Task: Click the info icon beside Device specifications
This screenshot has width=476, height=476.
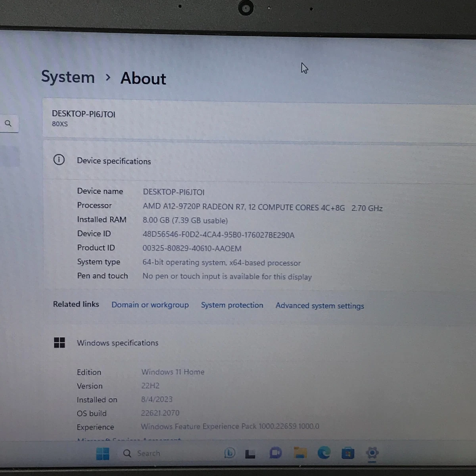Action: click(x=59, y=160)
